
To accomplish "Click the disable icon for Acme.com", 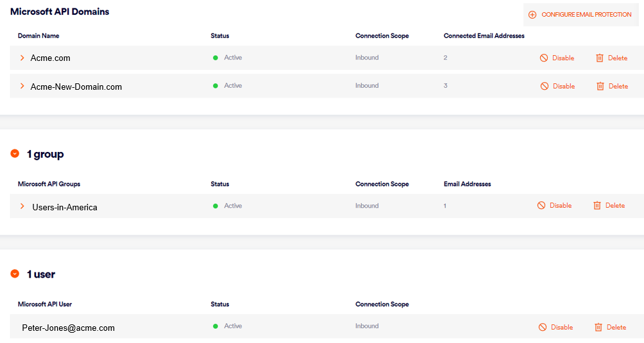I will pos(544,58).
